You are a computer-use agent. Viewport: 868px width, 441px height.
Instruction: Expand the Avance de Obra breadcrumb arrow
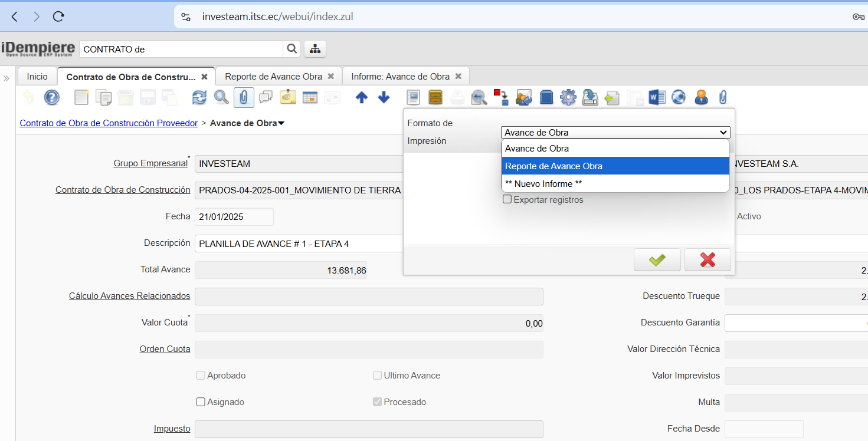tap(281, 123)
